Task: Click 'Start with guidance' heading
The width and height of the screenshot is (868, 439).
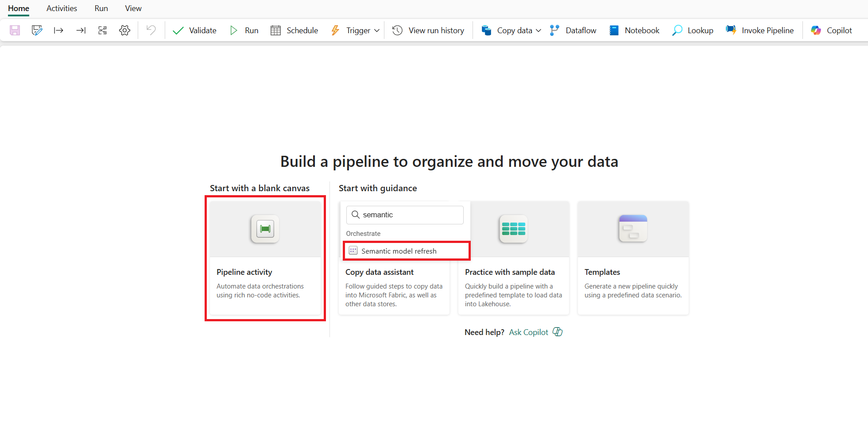Action: coord(378,188)
